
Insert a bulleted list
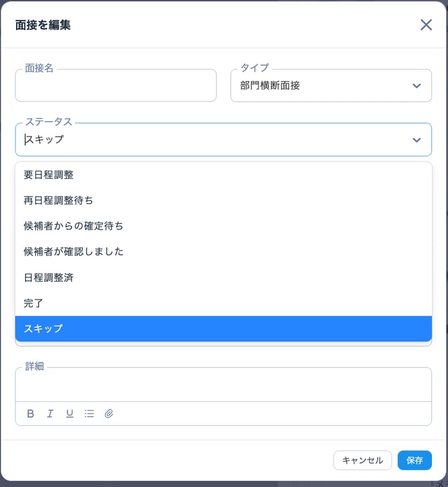[89, 413]
